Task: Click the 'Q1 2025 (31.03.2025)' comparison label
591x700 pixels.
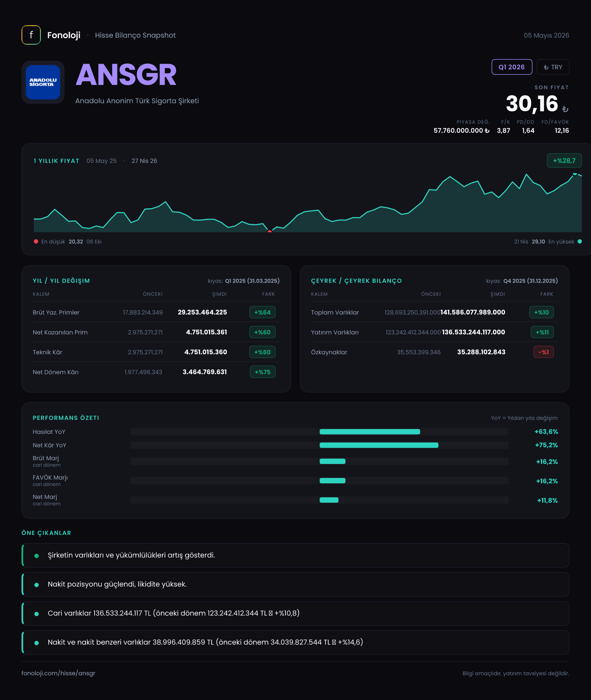Action: 252,281
